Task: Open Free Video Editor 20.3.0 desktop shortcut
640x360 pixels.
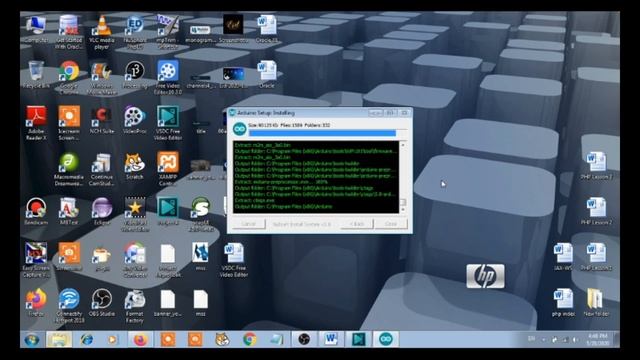Action: point(168,78)
